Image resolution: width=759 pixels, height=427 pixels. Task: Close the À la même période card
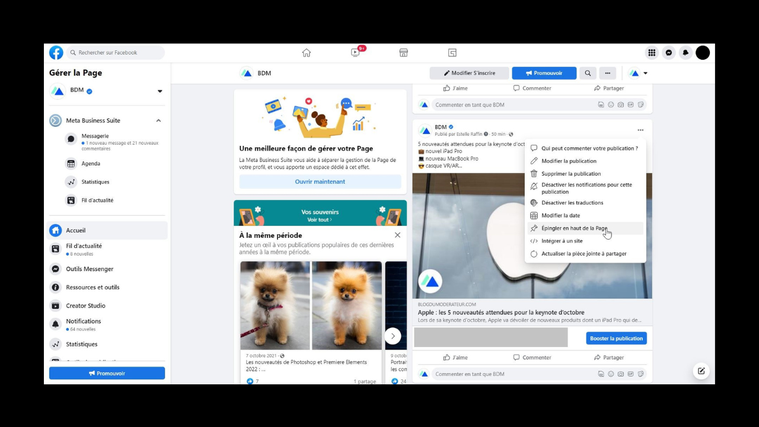397,235
